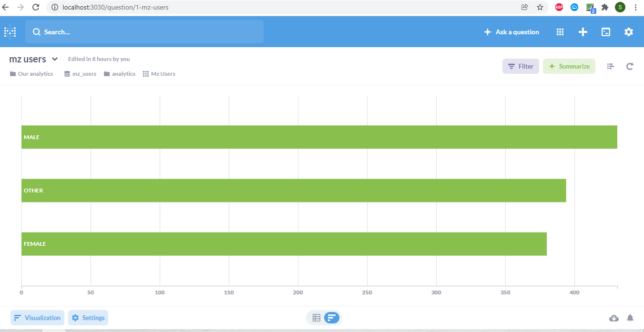Refresh the question with the reload icon
This screenshot has width=644, height=332.
coord(630,66)
